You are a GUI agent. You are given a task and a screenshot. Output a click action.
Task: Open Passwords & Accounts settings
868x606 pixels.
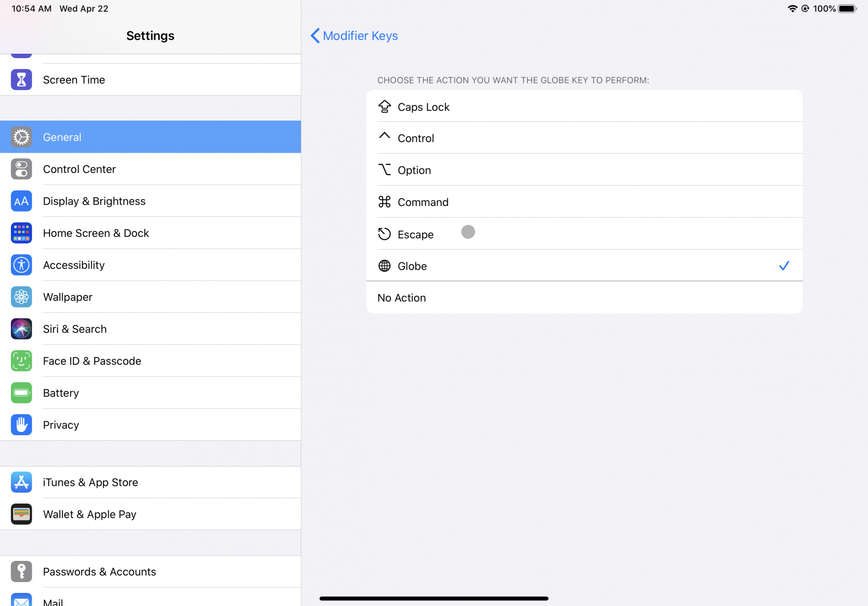151,572
